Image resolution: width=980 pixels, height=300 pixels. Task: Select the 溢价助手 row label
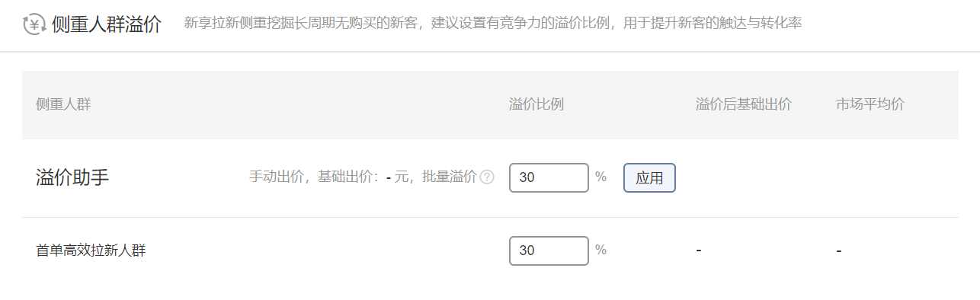(72, 177)
